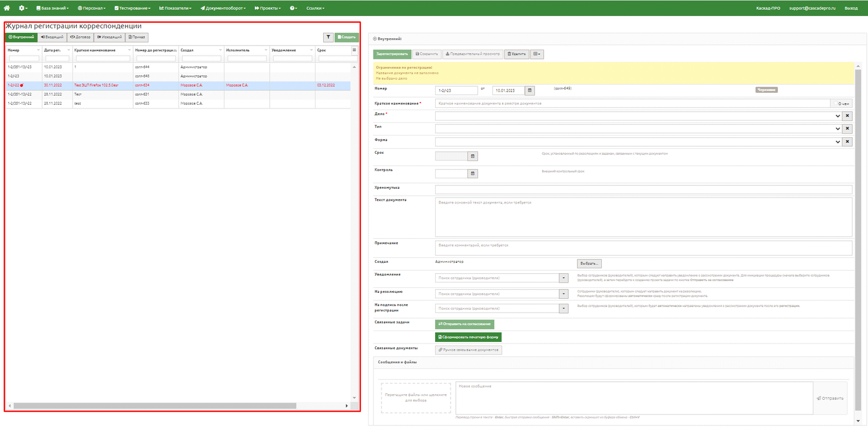This screenshot has height=427, width=868.
Task: Click the Каскад-ПРО link in the top bar
Action: pyautogui.click(x=768, y=8)
